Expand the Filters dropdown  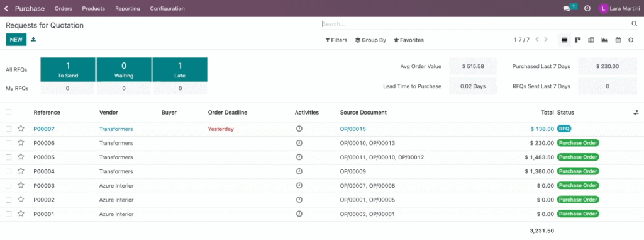(336, 40)
